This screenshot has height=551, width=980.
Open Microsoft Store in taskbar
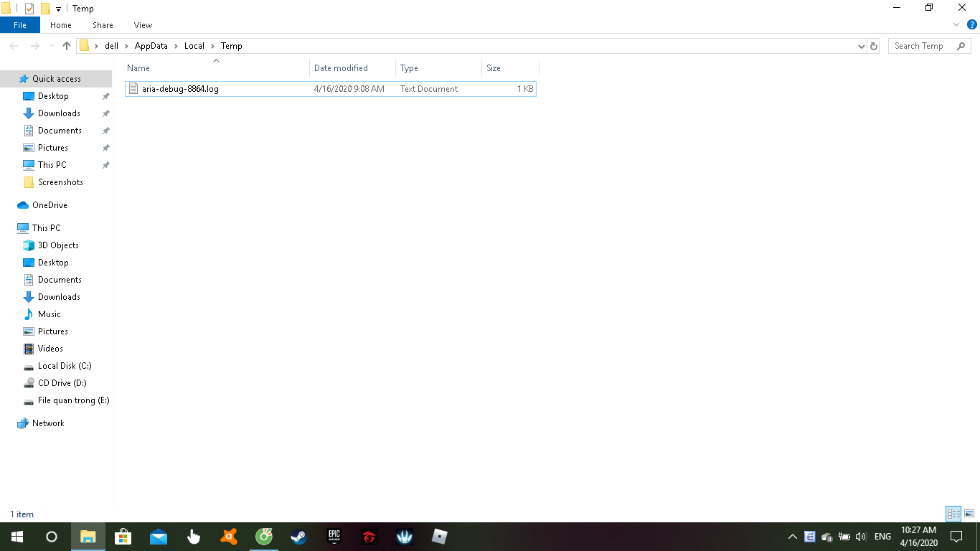pyautogui.click(x=123, y=537)
